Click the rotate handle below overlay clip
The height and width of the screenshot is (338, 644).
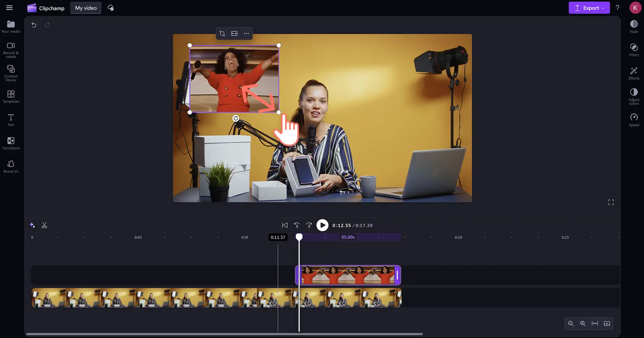coord(236,118)
